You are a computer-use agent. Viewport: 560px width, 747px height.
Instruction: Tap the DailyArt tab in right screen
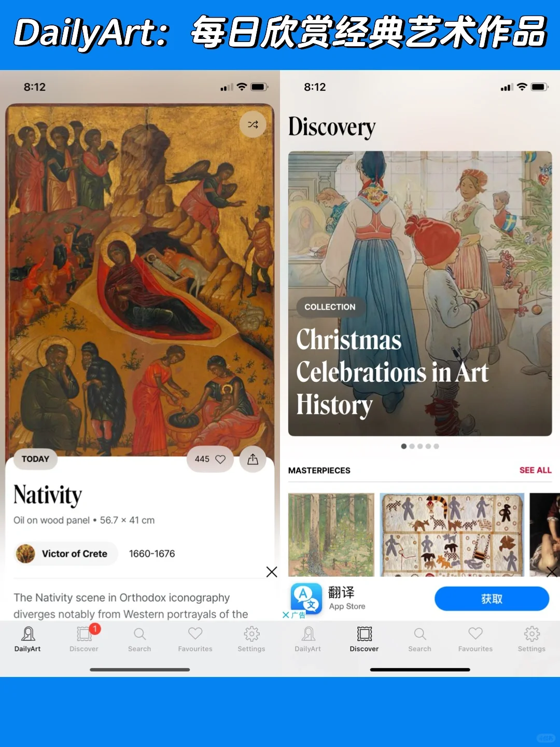point(308,639)
